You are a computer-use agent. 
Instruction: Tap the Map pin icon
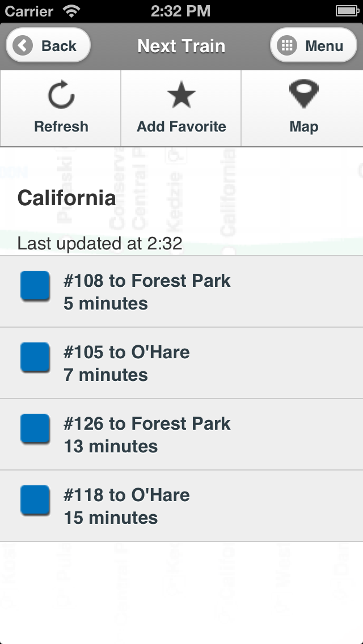pos(303,94)
